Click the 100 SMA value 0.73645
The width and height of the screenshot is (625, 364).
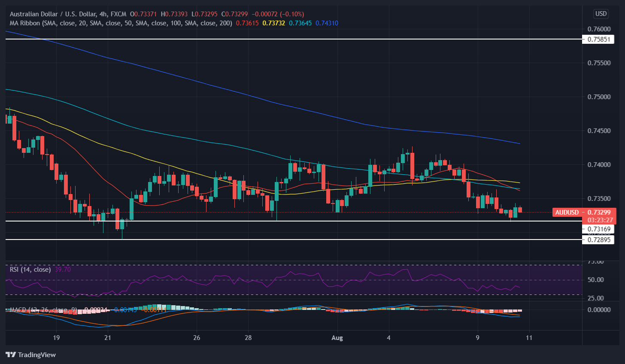pyautogui.click(x=300, y=23)
